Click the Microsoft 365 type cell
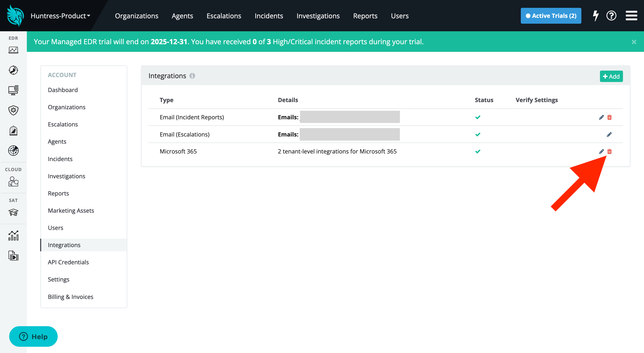644x353 pixels. (x=178, y=151)
